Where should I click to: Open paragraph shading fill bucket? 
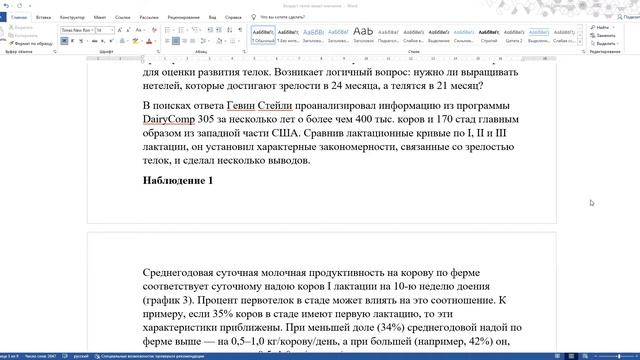[219, 41]
